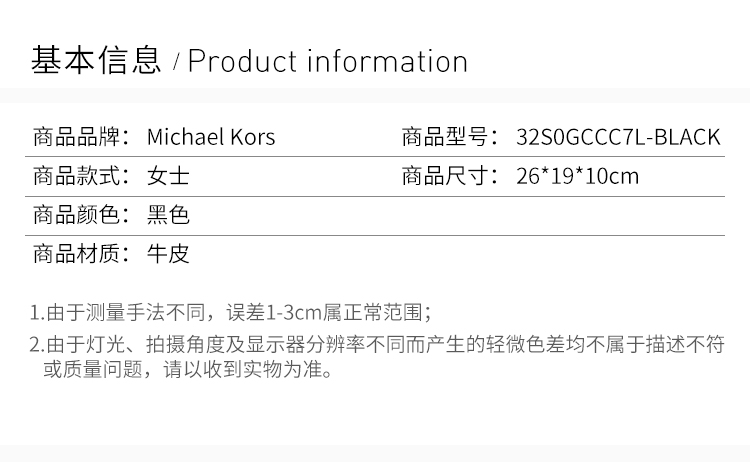Viewport: 750px width, 462px height.
Task: Select the 商品品牌 label
Action: tap(81, 137)
